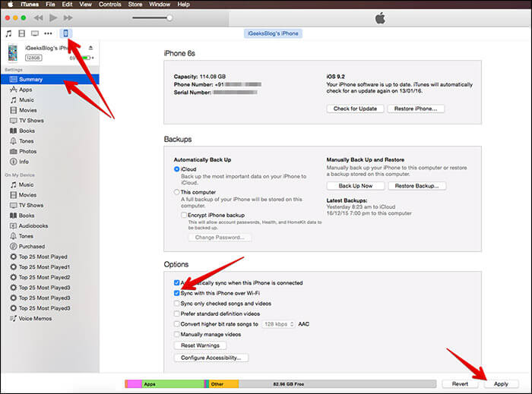Click the iPhone thumbnail in sidebar

pos(13,53)
